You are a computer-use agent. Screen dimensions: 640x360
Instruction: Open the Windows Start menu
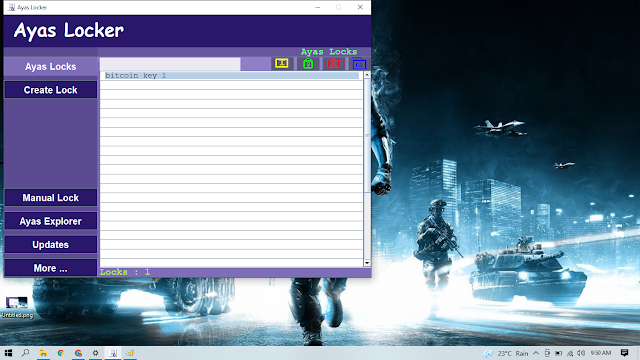click(8, 353)
